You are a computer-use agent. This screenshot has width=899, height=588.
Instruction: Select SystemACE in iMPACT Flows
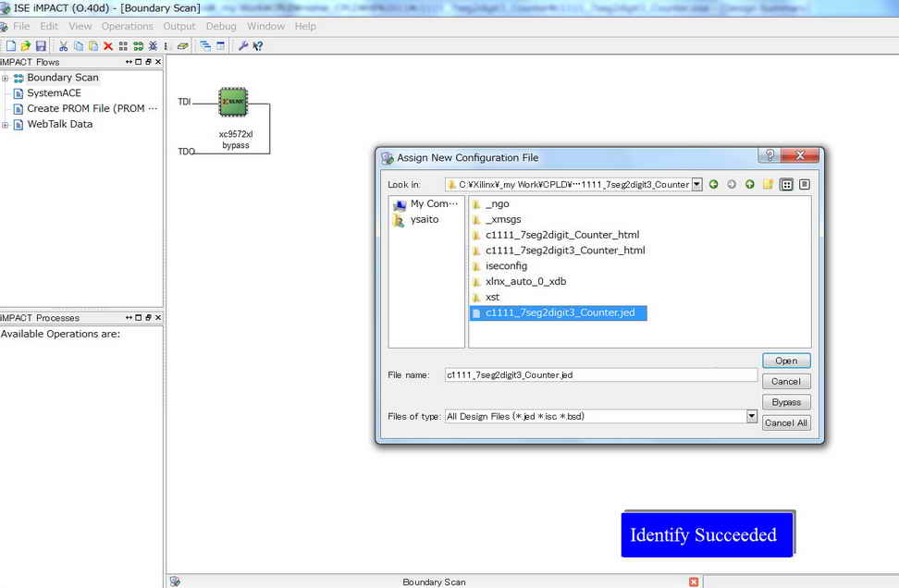coord(54,92)
